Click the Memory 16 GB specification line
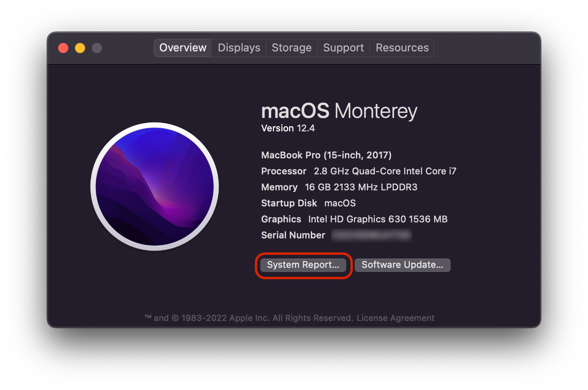588x390 pixels. pos(339,187)
